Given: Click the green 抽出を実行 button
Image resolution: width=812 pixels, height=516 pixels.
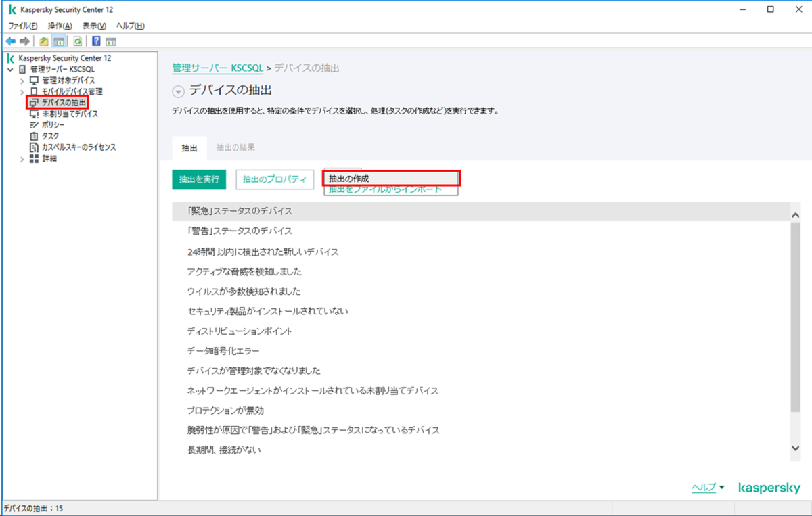Looking at the screenshot, I should [199, 179].
